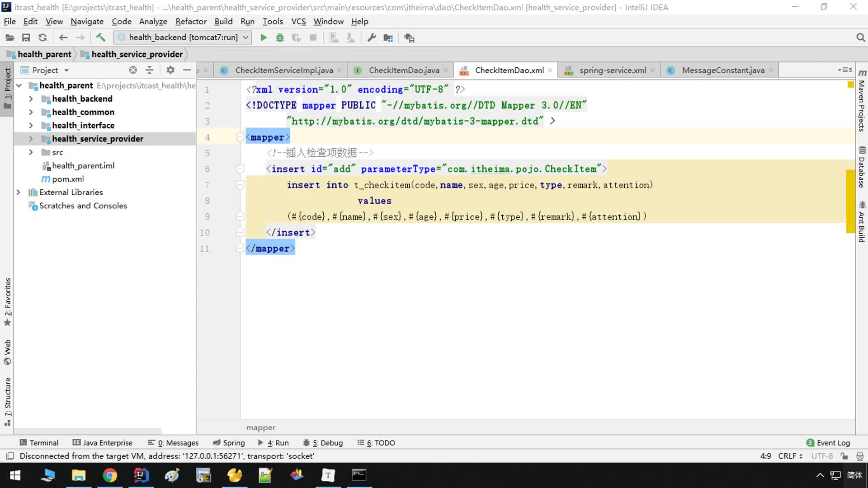Viewport: 868px width, 488px height.
Task: Open Project panel gear settings
Action: click(x=170, y=70)
